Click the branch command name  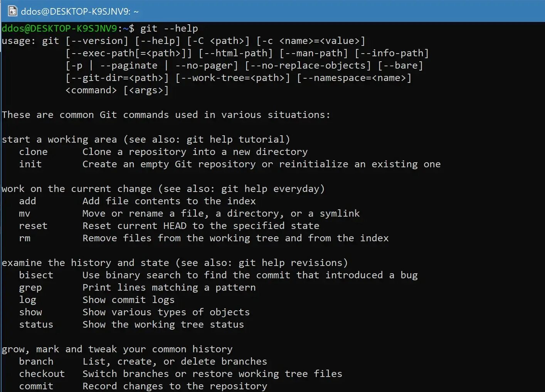[36, 362]
